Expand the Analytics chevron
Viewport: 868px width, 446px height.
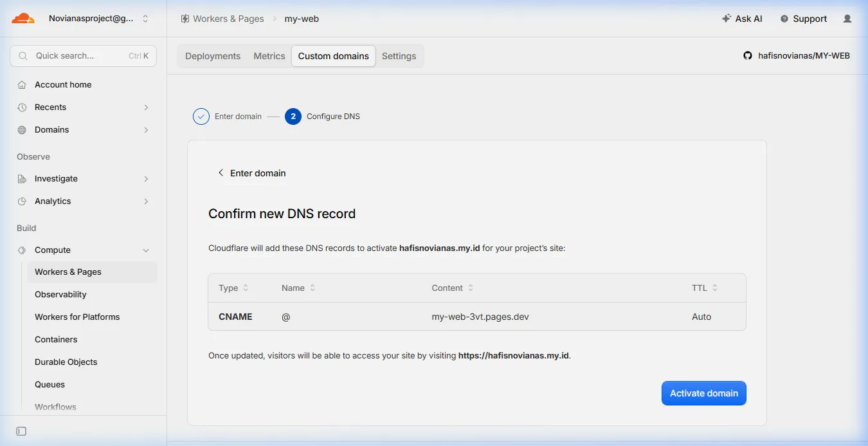pos(146,201)
